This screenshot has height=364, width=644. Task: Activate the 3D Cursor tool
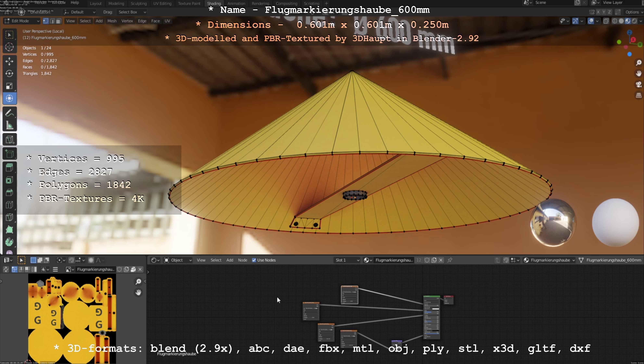pyautogui.click(x=9, y=47)
